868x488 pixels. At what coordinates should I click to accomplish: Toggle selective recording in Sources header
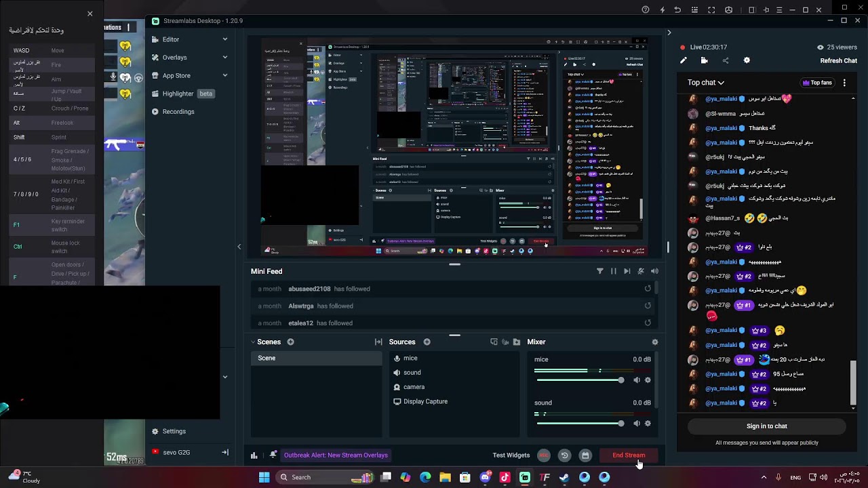[505, 342]
